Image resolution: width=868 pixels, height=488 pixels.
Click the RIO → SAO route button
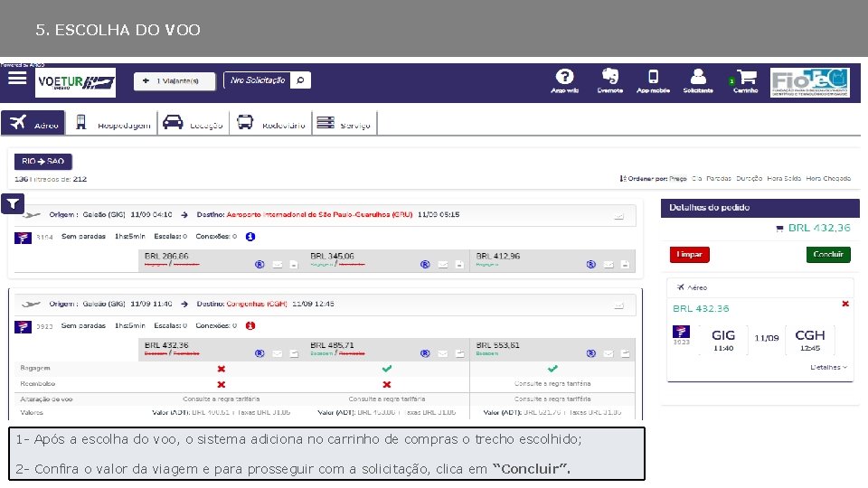click(43, 161)
